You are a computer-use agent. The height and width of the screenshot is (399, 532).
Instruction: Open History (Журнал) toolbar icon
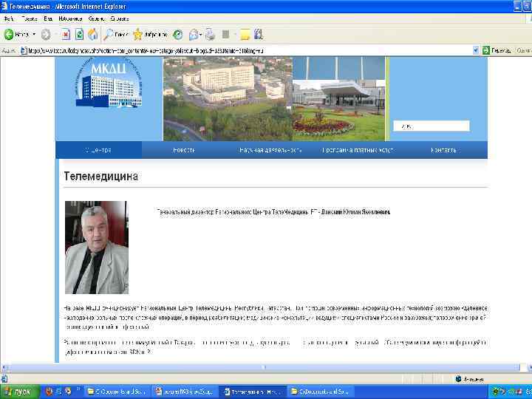point(178,34)
